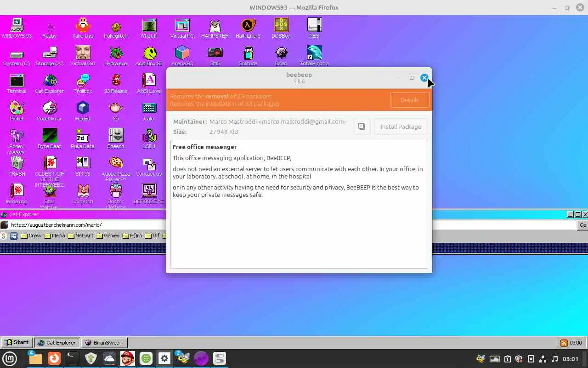Viewport: 588px width, 368px height.
Task: Open the Totally not a virus icon
Action: point(314,56)
